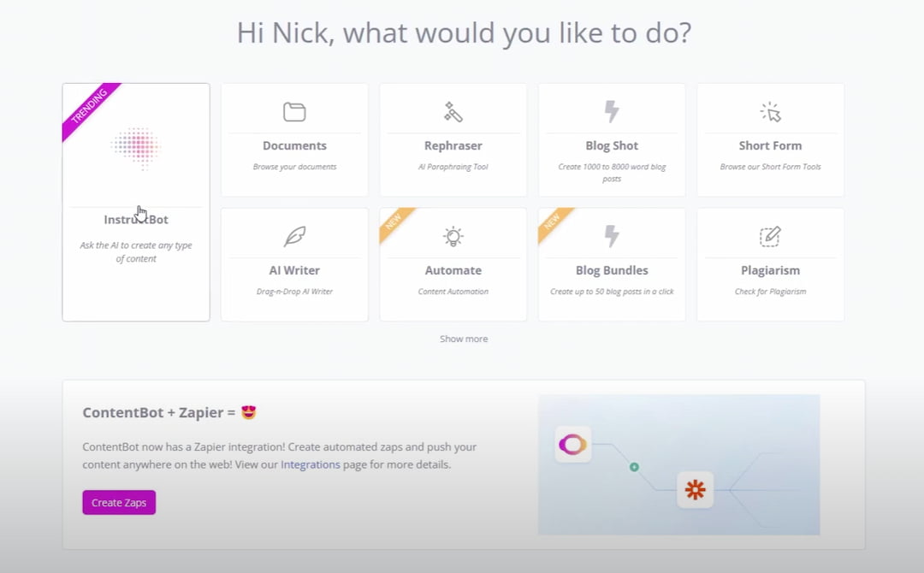Screen dimensions: 924x573
Task: Open the Blog Bundles card title
Action: pos(612,270)
